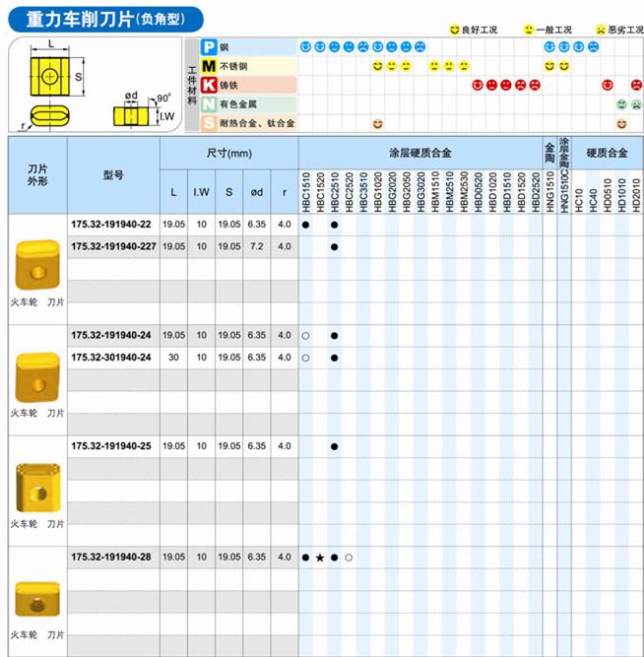Click model number 175.32-191940-227
Viewport: 644px width, 657px height.
click(x=113, y=246)
